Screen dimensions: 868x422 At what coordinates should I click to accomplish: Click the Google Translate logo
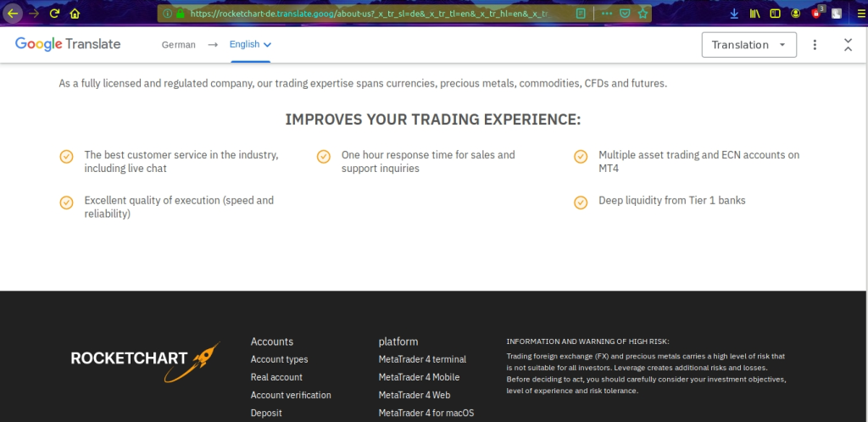[68, 44]
